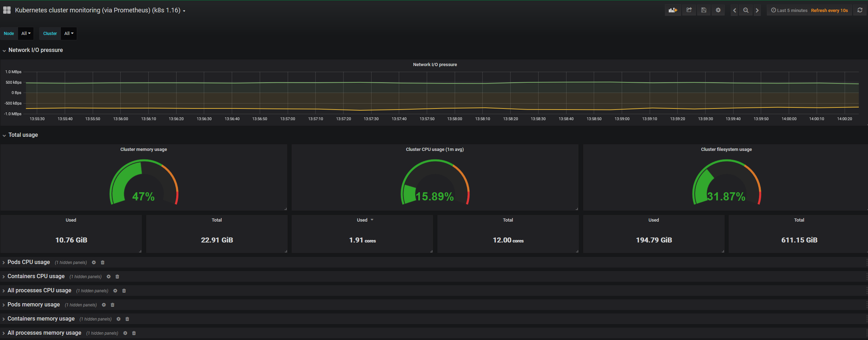Click the Cluster variable label

tap(50, 34)
